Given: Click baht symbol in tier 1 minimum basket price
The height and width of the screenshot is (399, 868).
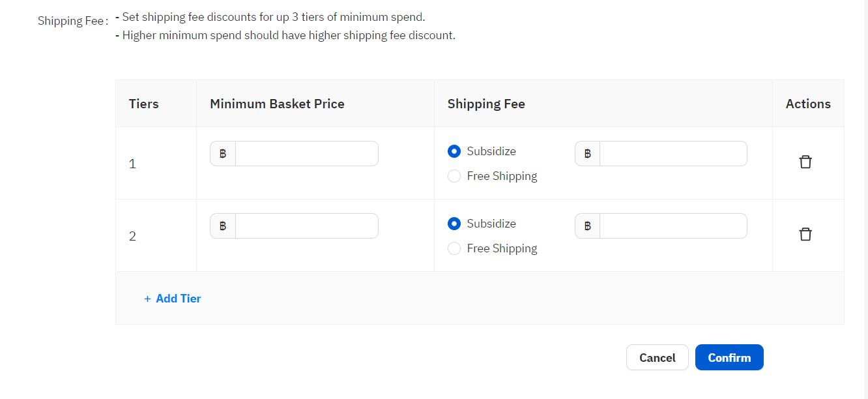Looking at the screenshot, I should pos(223,154).
